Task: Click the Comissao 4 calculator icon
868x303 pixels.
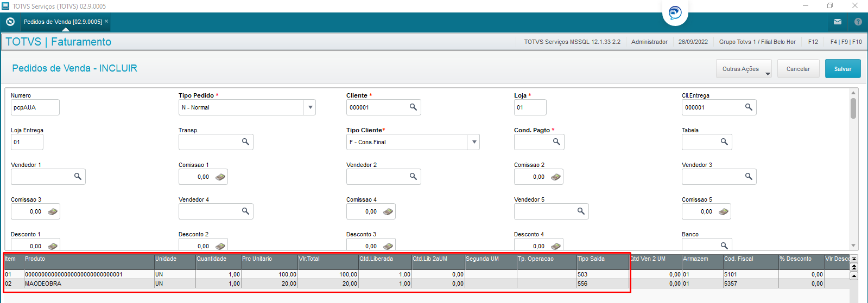Action: 388,211
